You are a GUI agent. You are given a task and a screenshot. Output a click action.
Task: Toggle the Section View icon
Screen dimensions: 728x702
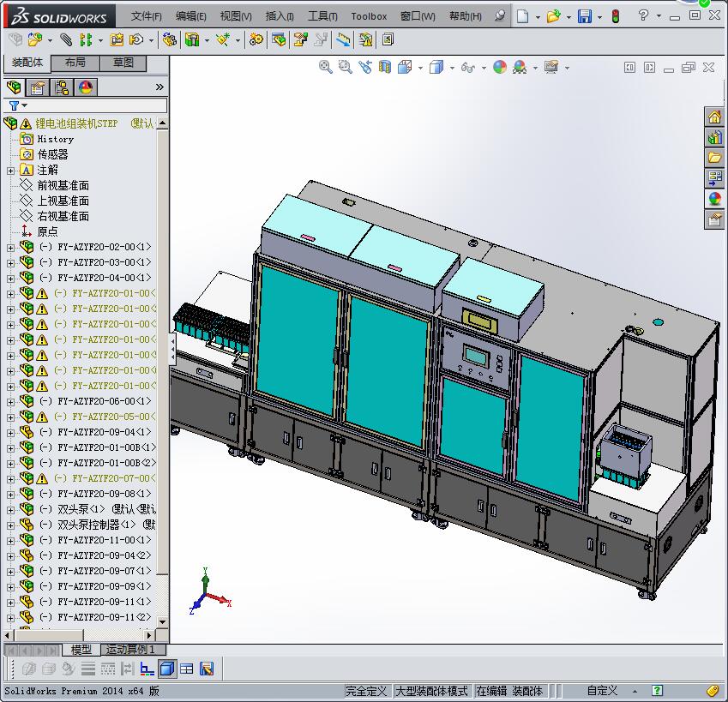tap(385, 67)
